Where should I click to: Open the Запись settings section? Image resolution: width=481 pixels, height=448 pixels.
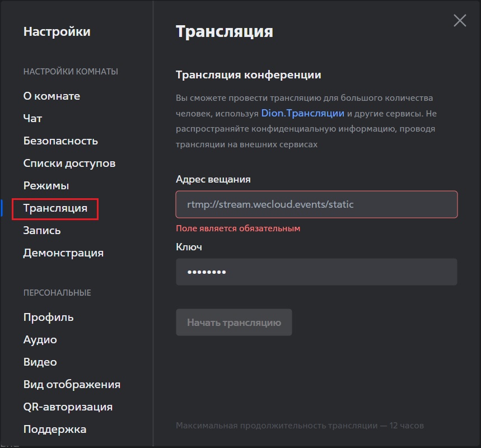point(42,231)
